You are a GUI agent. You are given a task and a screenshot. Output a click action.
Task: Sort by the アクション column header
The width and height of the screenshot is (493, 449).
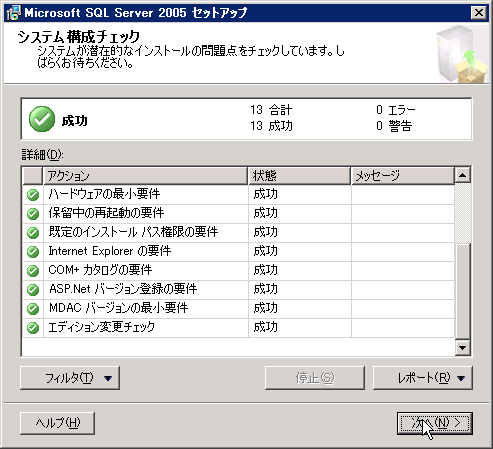(x=145, y=176)
